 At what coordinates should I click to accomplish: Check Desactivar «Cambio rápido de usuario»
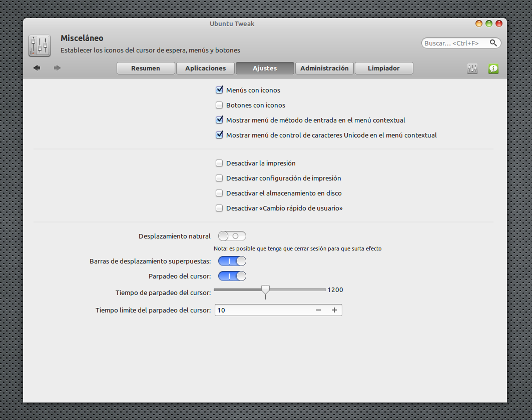coord(219,208)
